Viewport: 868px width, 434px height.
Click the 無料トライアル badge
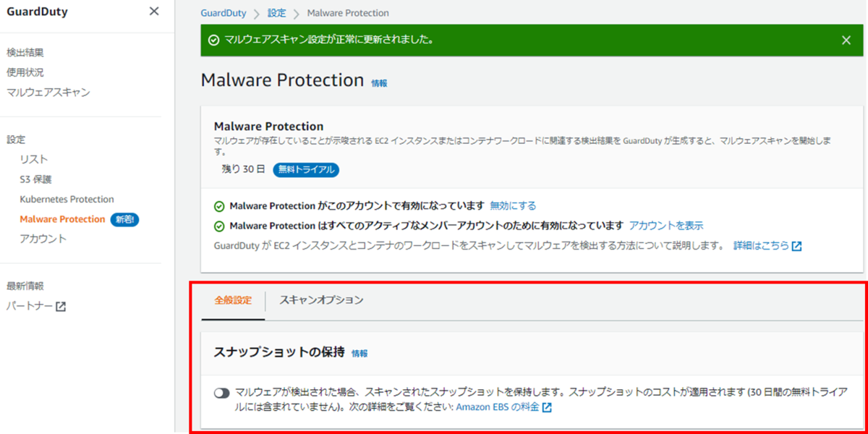pos(306,170)
